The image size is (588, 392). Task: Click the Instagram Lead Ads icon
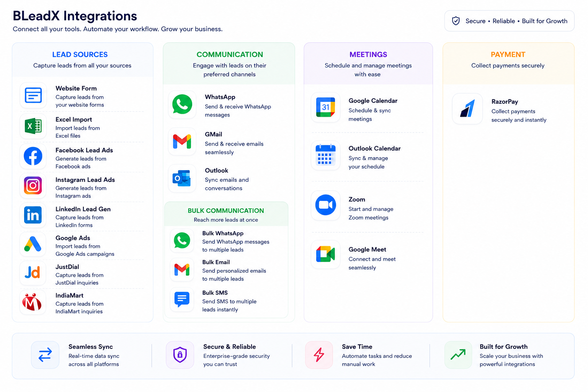(33, 186)
